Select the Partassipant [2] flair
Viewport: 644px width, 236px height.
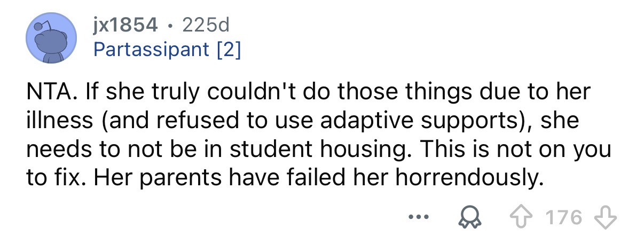point(167,50)
